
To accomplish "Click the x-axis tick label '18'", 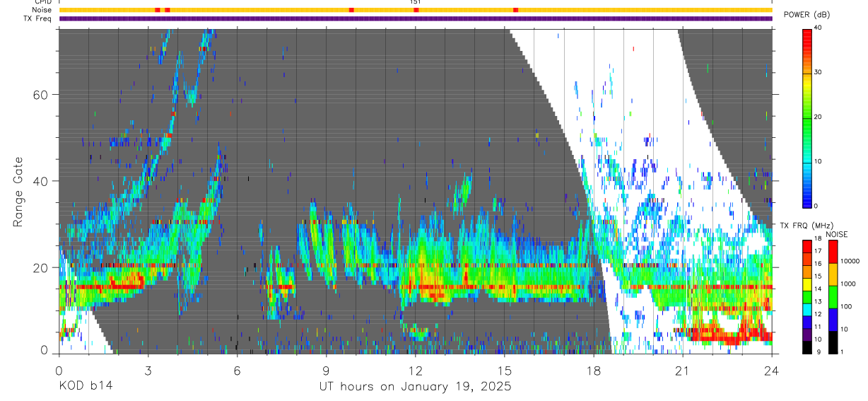I will tap(593, 371).
